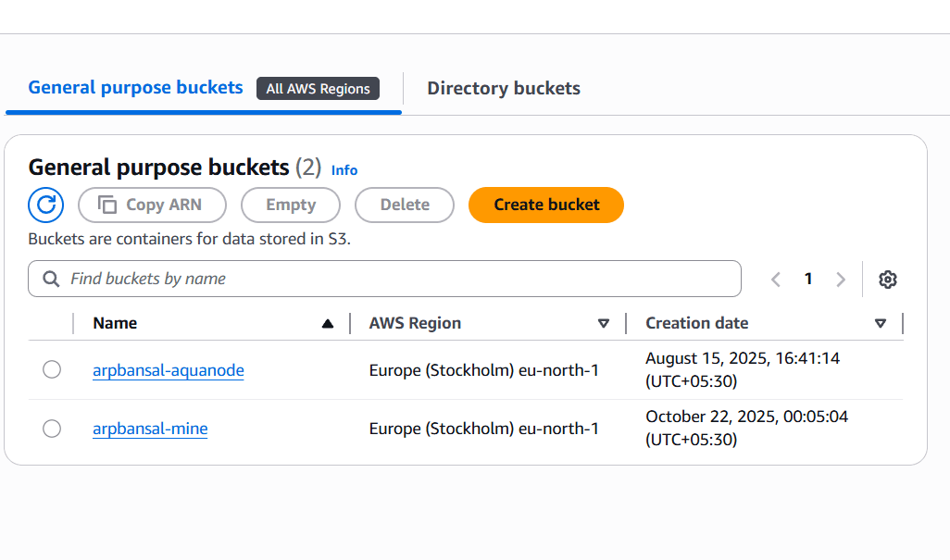Click the Copy ARN button
This screenshot has width=950, height=560.
point(152,205)
